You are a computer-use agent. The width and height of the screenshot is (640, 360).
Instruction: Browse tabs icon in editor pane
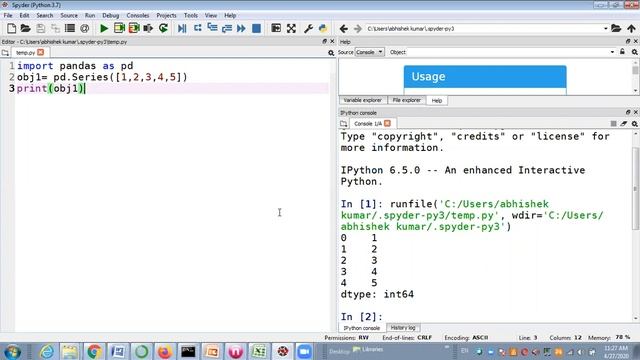click(x=5, y=53)
